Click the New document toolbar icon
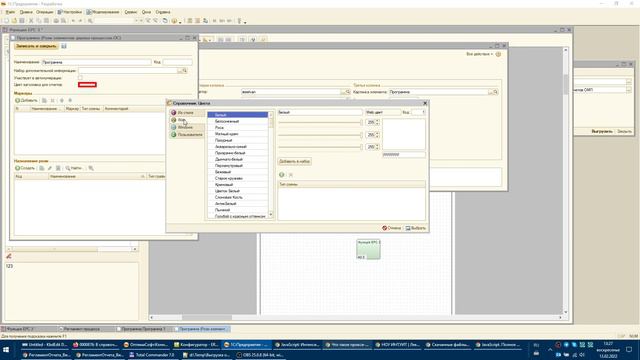The width and height of the screenshot is (640, 360). pyautogui.click(x=6, y=20)
